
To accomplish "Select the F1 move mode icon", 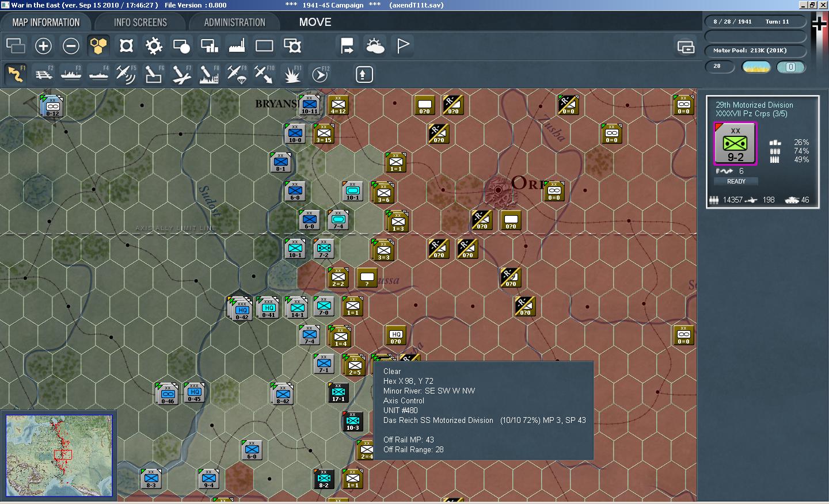I will pyautogui.click(x=16, y=74).
